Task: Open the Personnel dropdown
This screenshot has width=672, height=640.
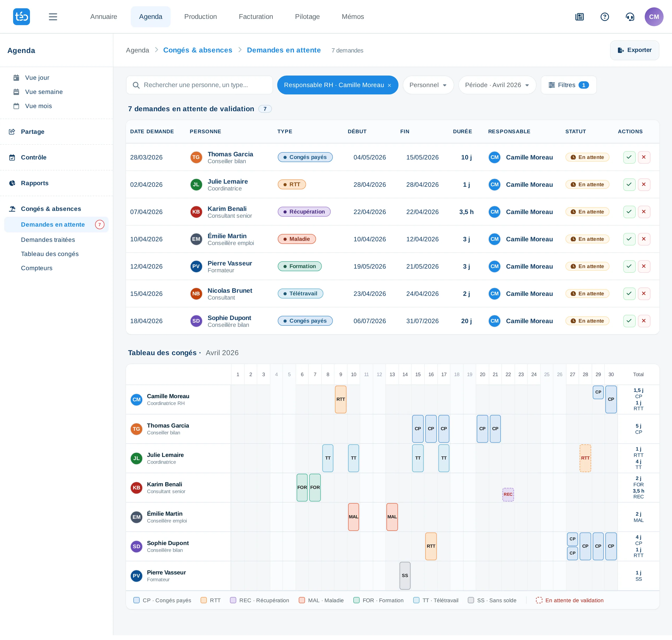Action: tap(428, 85)
